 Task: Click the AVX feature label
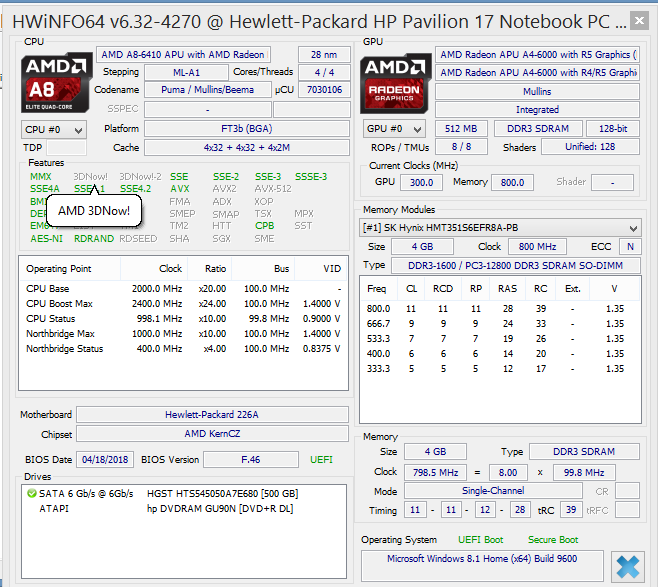180,189
